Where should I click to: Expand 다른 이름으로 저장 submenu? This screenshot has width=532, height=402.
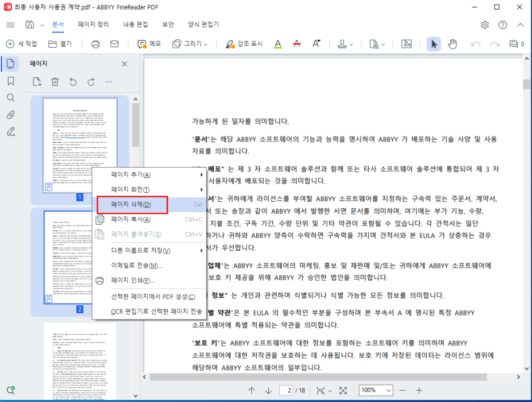point(149,251)
